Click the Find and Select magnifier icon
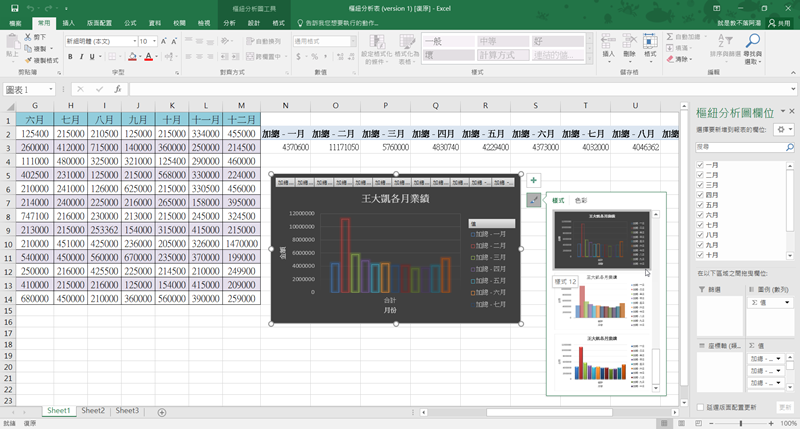This screenshot has height=429, width=800. 752,42
